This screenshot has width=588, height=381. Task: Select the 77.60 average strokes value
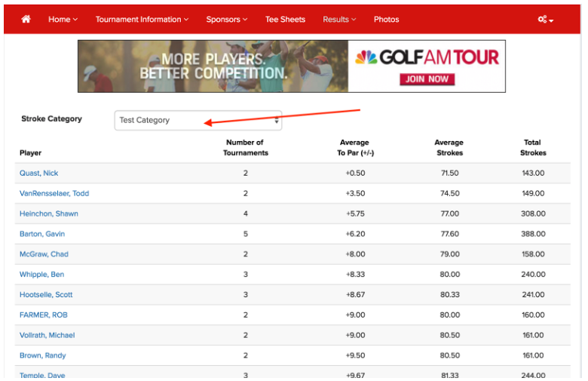click(449, 234)
